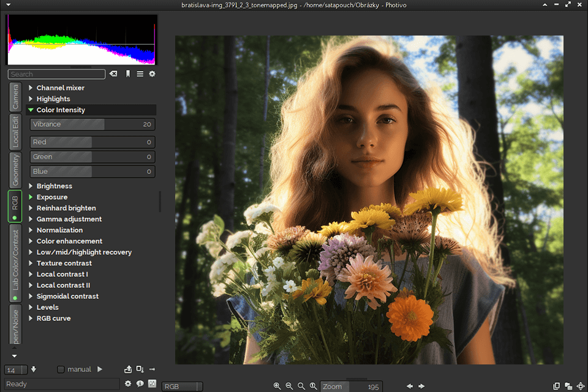Click the Red intensity slider

click(x=92, y=142)
